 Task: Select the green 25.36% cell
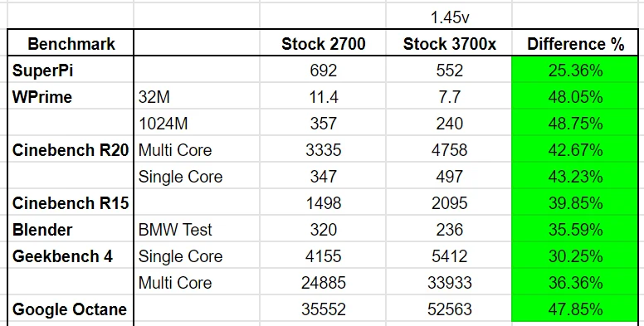pos(575,71)
